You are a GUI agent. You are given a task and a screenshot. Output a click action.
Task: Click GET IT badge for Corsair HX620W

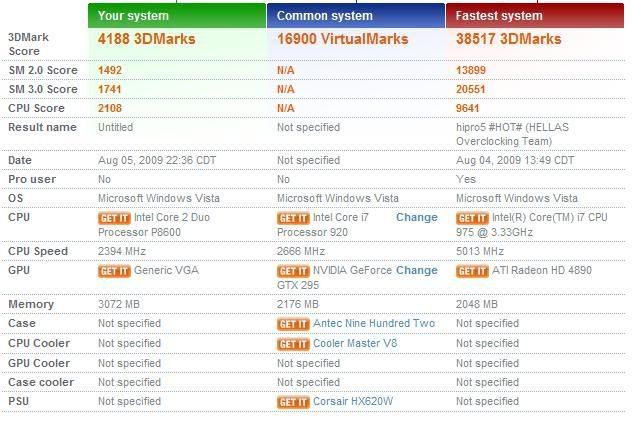coord(293,402)
